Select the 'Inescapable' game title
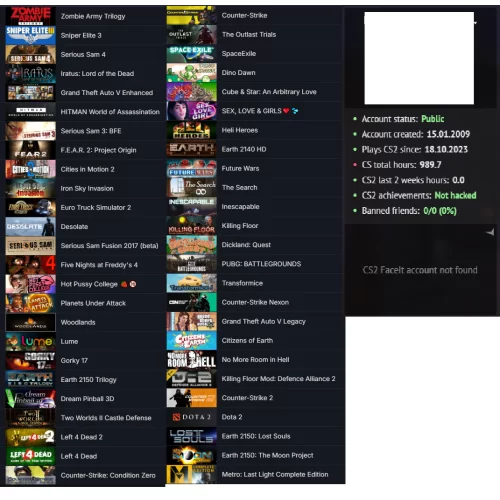The height and width of the screenshot is (500, 500). tap(240, 207)
